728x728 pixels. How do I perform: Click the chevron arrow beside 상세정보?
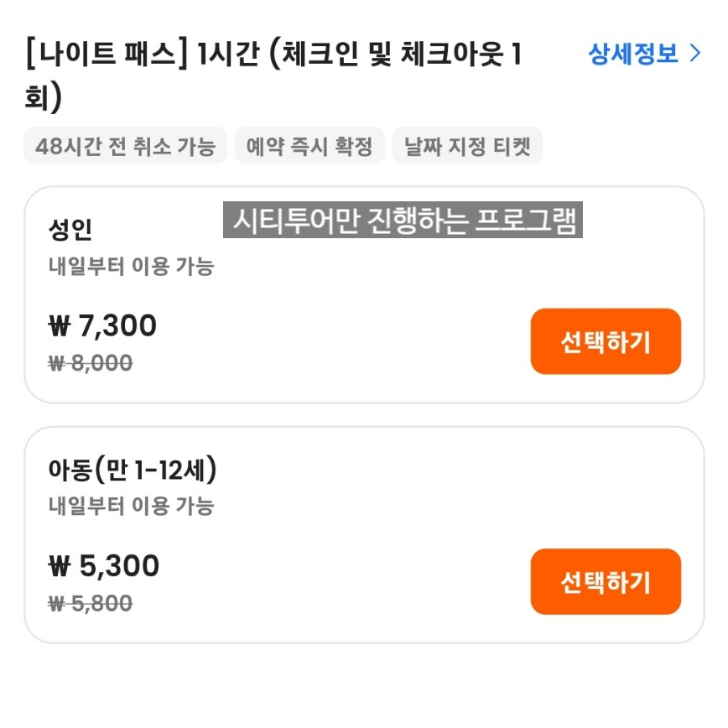pos(694,55)
